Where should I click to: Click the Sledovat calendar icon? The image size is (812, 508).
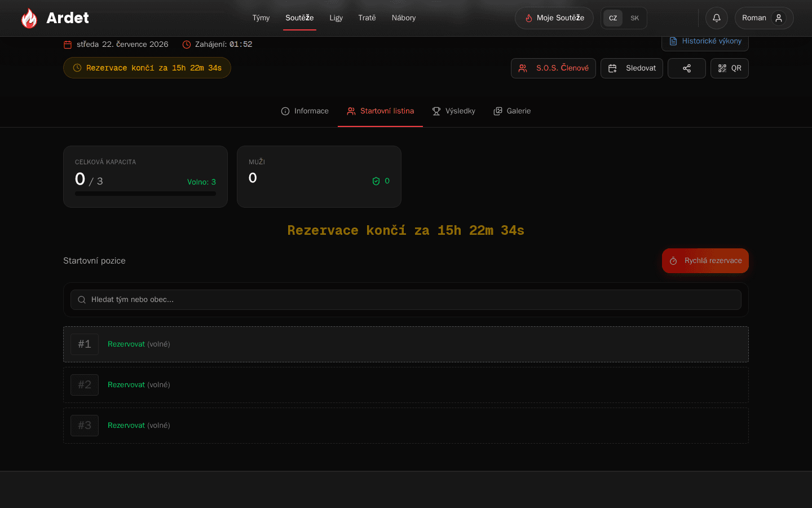click(x=612, y=68)
